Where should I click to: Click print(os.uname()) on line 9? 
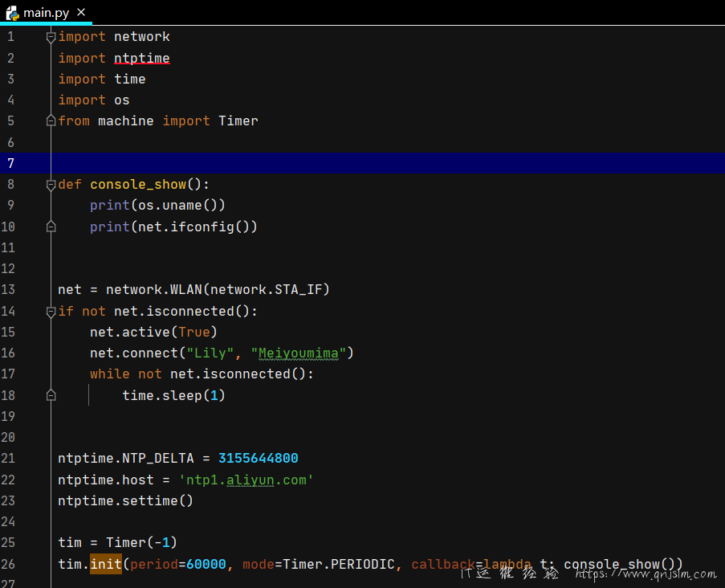point(157,206)
